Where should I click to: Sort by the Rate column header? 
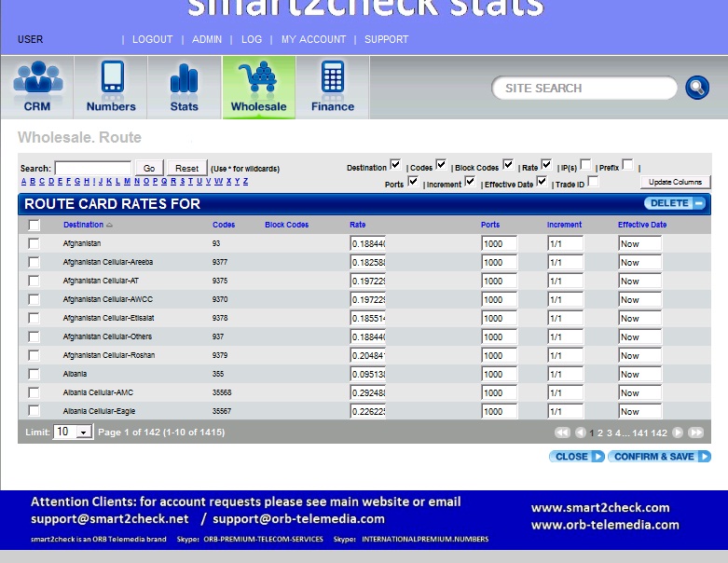(358, 225)
